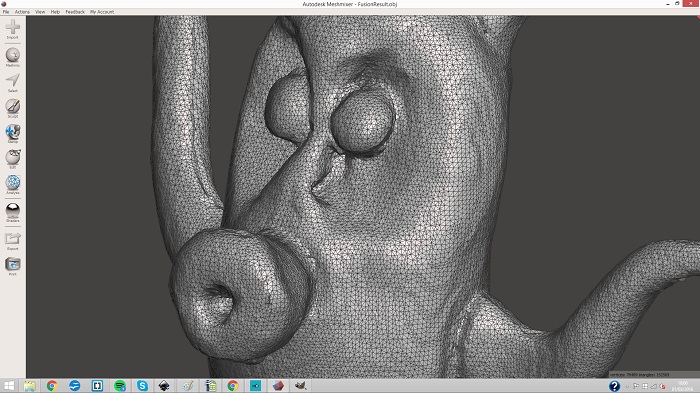Click the taskbar clock and date

click(683, 386)
